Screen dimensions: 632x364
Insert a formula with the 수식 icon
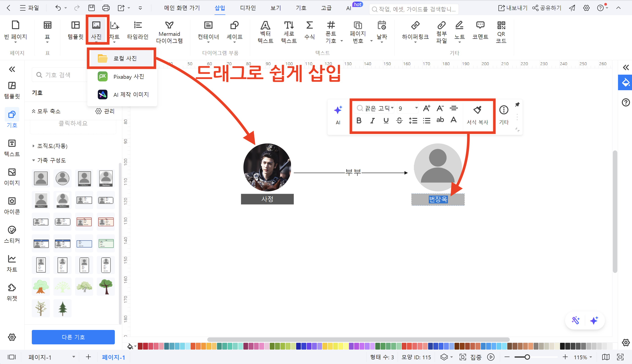pos(309,25)
